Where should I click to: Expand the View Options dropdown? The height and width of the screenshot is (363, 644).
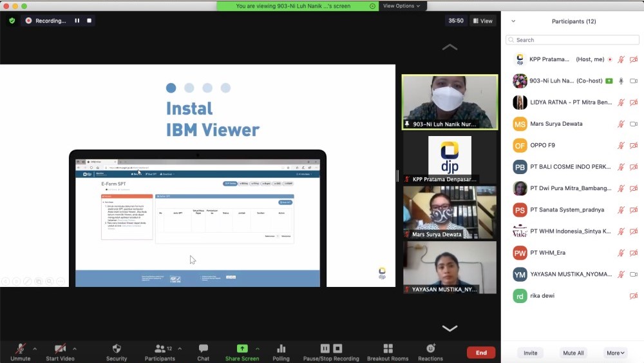[401, 6]
